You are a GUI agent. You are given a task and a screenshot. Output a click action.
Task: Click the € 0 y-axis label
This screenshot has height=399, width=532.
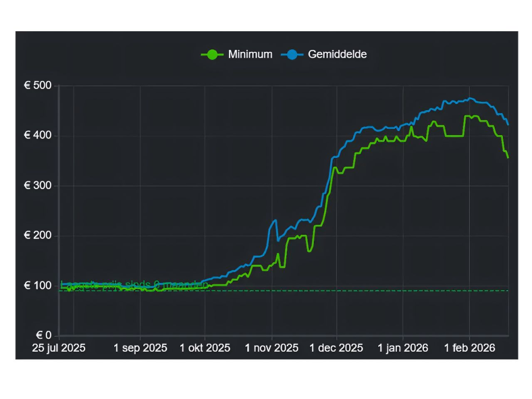42,336
